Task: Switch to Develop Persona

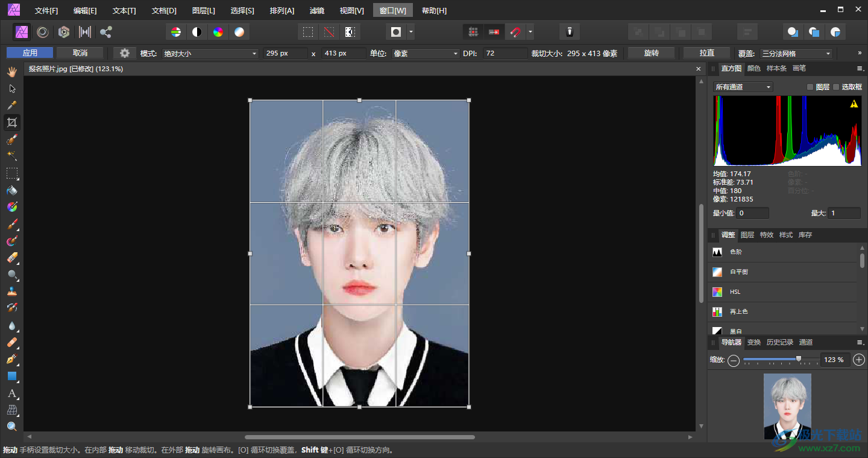Action: [64, 32]
